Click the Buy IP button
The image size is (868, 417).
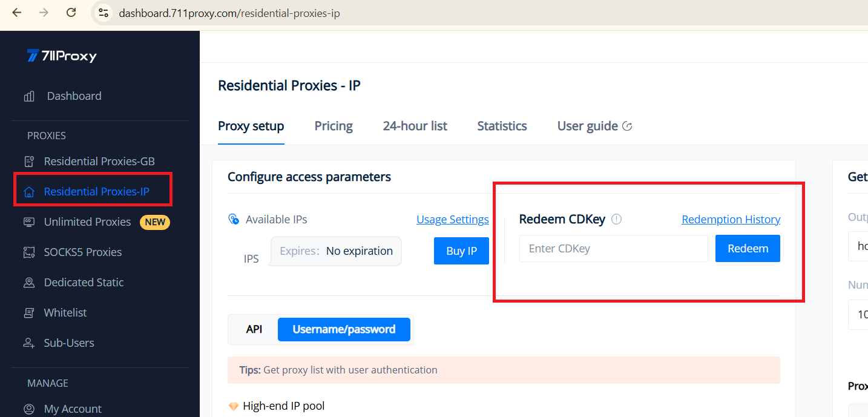point(461,251)
